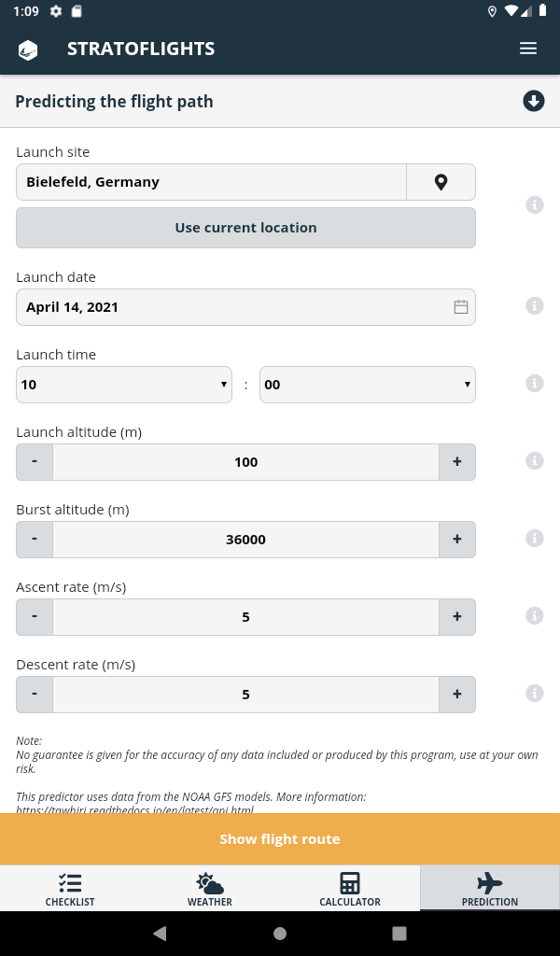Open the Calculator tab
560x956 pixels.
(350, 889)
